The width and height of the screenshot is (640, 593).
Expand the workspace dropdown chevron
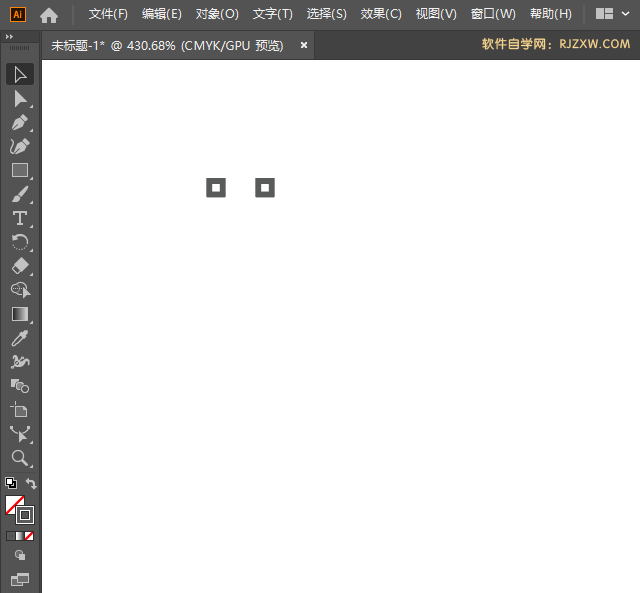point(625,14)
